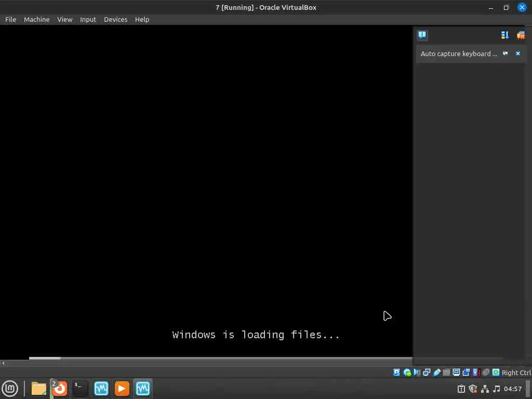Open the Machine menu
This screenshot has width=532, height=399.
(x=37, y=20)
